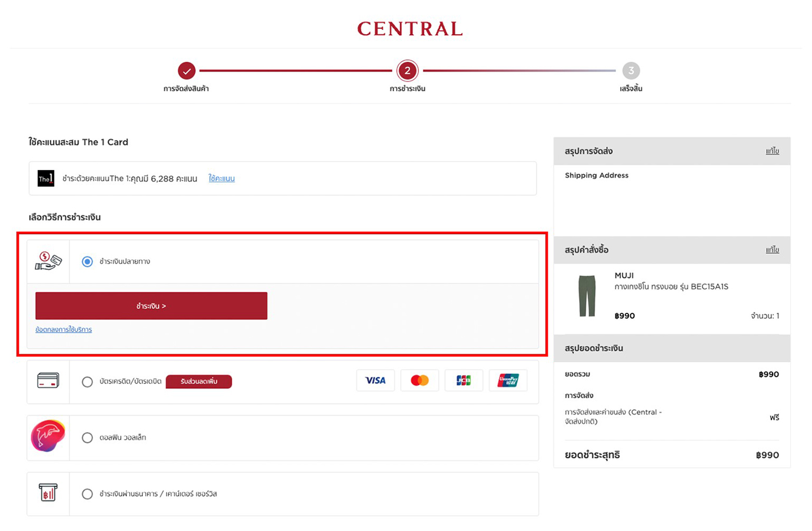Click แก้ไข in the shipping summary header
This screenshot has height=531, width=812.
[772, 151]
